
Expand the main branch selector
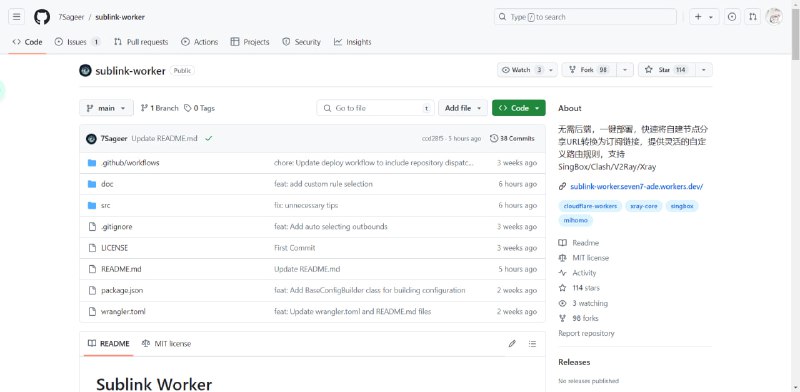click(x=106, y=108)
